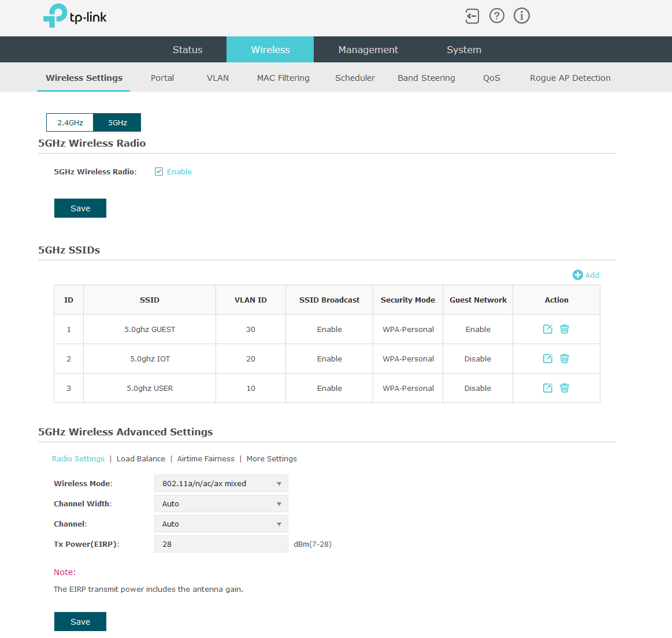Screen dimensions: 672x638
Task: Open the Airtime Fairness link
Action: 206,458
